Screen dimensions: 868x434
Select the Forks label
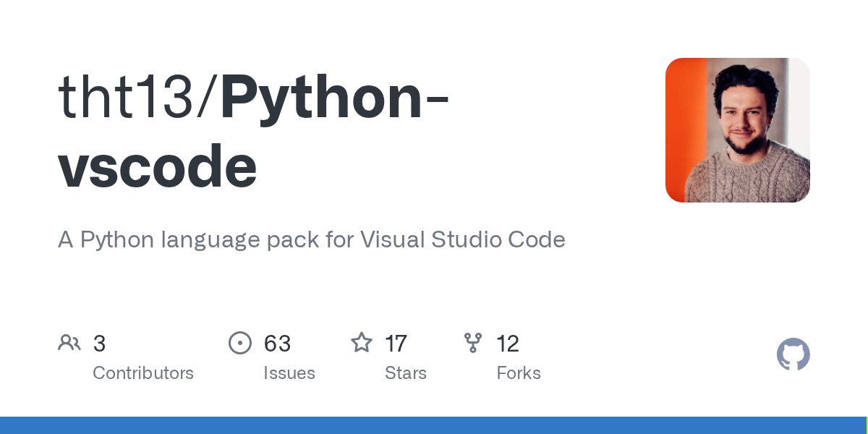point(519,373)
